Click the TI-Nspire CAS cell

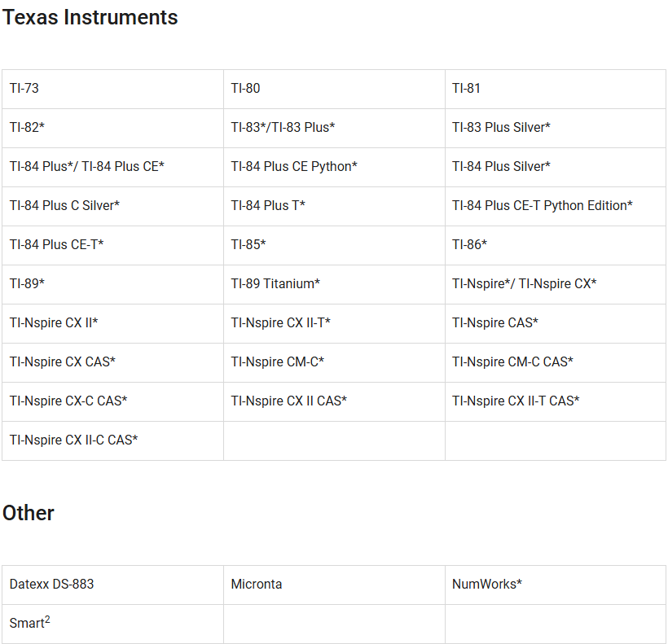click(x=495, y=323)
